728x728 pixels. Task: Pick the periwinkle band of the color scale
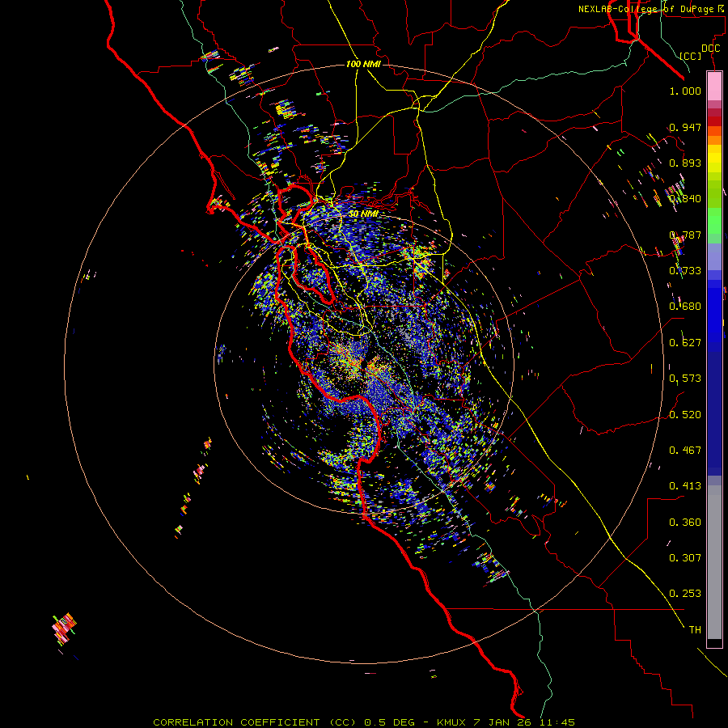pos(714,256)
